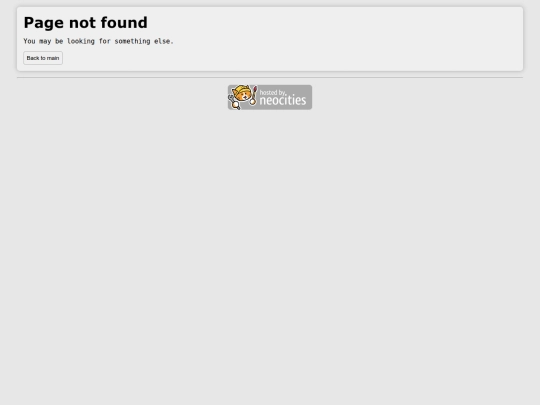The height and width of the screenshot is (405, 540).
Task: Click the Back to main button
Action: 43,58
